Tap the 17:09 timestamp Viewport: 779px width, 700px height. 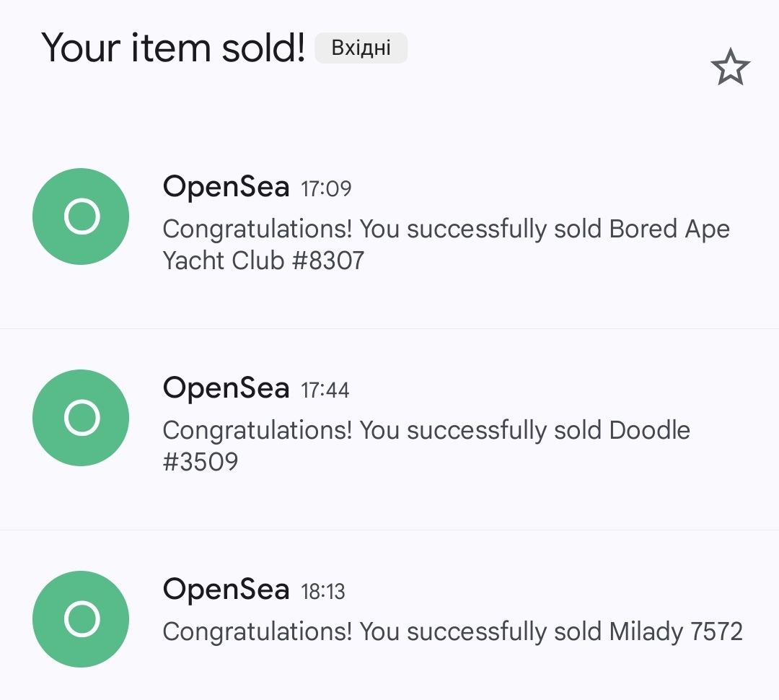326,189
